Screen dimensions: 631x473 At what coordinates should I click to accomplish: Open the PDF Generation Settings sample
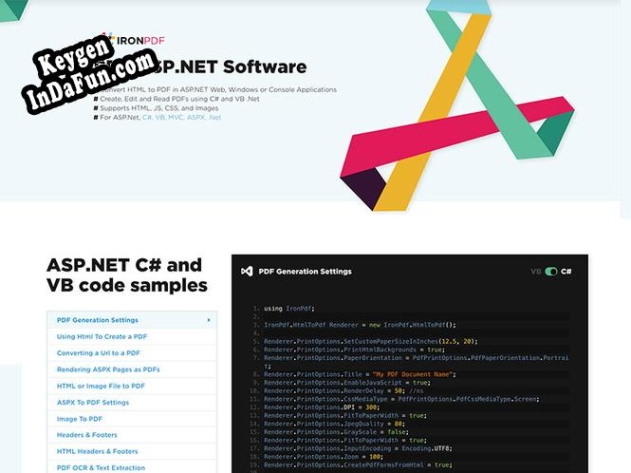(132, 320)
